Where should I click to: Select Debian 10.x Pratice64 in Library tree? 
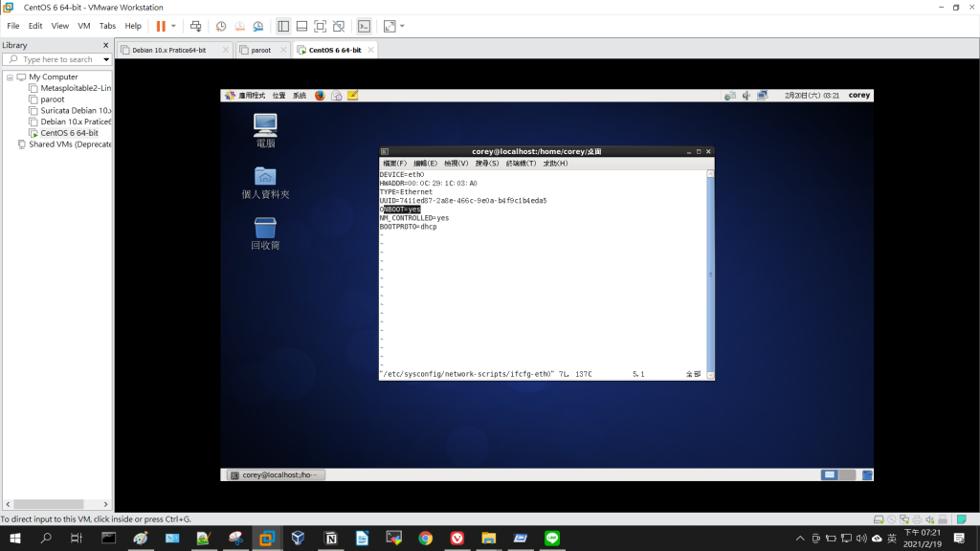click(x=70, y=121)
